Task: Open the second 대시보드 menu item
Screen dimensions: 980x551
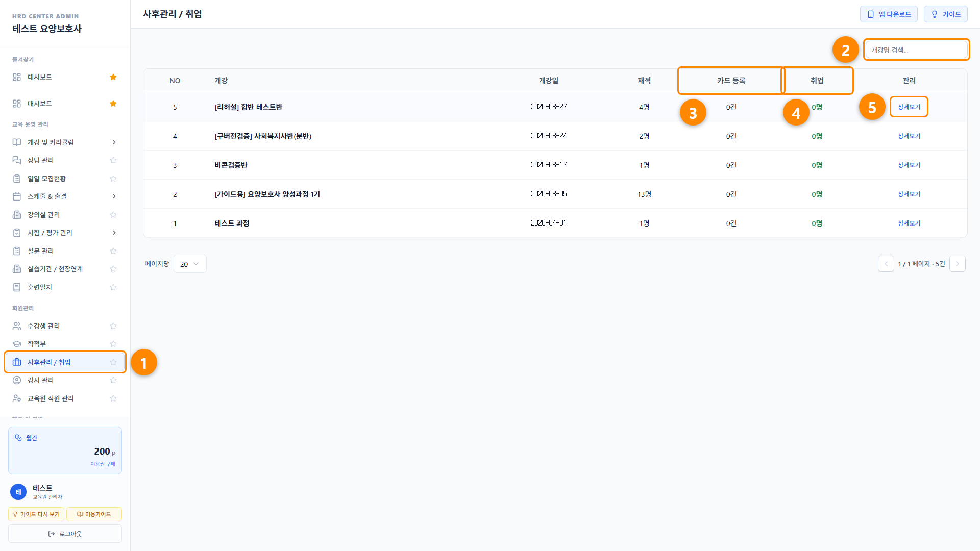Action: 65,104
